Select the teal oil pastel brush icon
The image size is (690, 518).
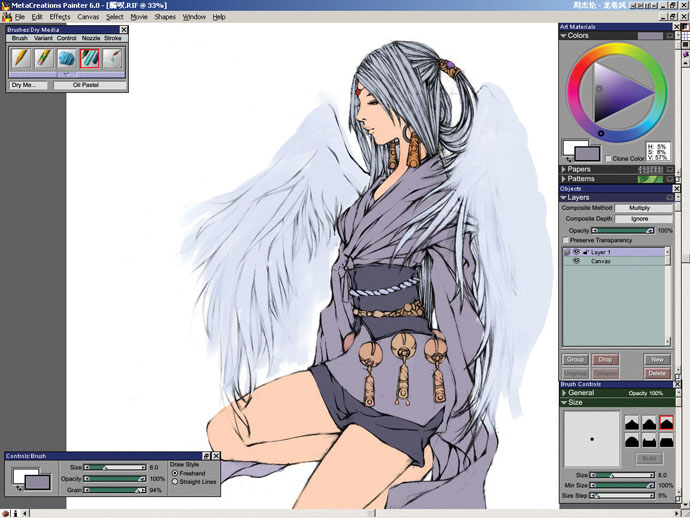[x=89, y=59]
